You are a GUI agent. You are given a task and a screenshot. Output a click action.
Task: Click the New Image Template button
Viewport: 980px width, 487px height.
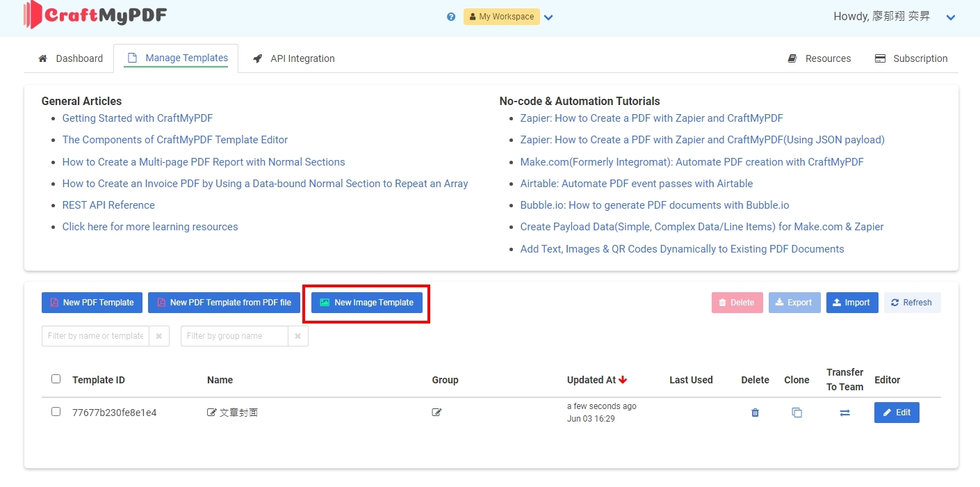(366, 303)
